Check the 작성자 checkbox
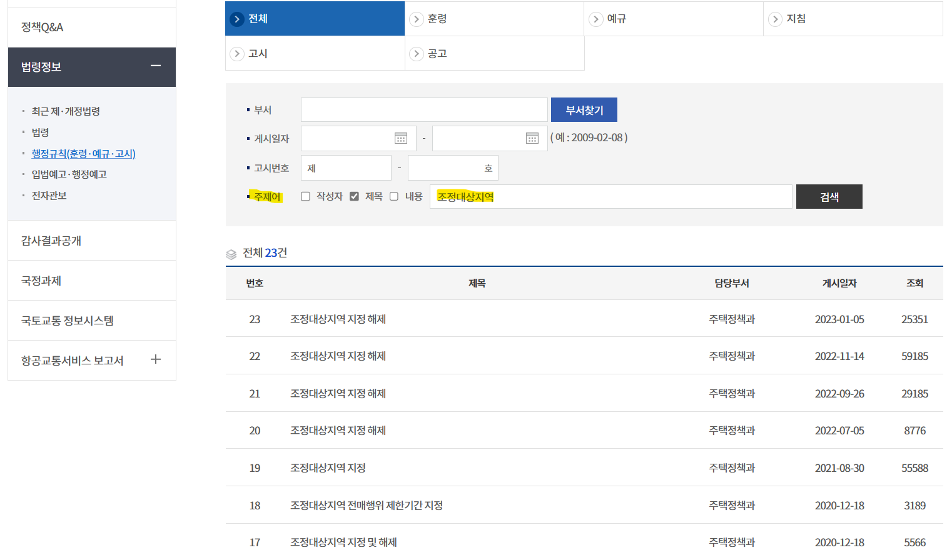 click(305, 196)
